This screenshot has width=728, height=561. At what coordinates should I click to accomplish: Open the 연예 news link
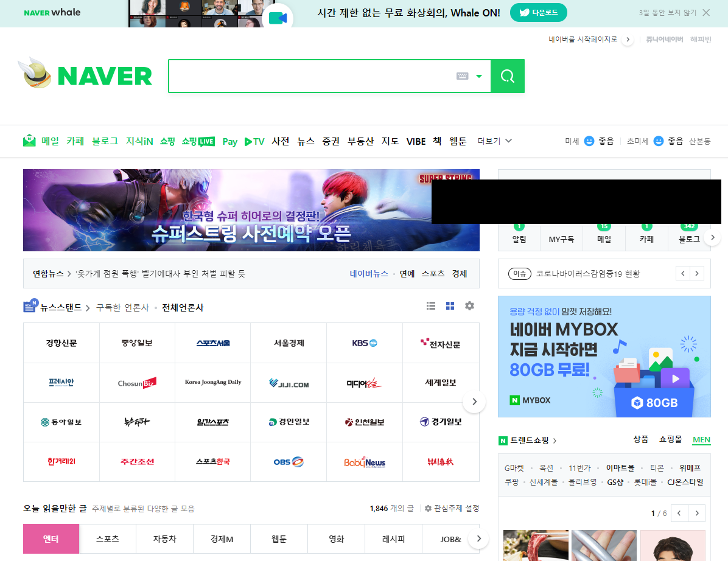[407, 274]
